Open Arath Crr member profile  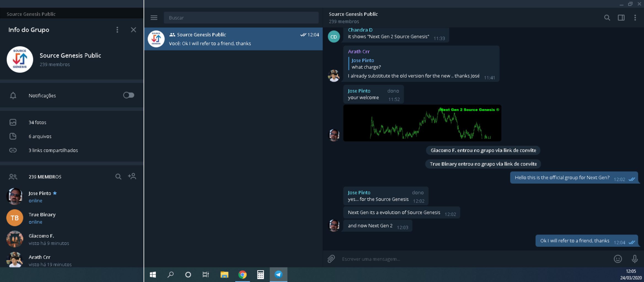point(72,259)
